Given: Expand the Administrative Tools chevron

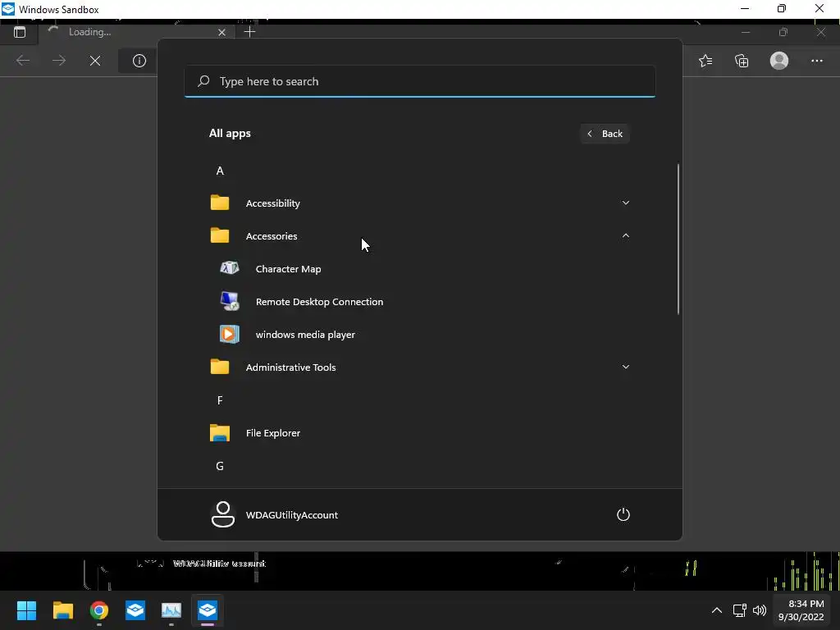Looking at the screenshot, I should pos(625,367).
